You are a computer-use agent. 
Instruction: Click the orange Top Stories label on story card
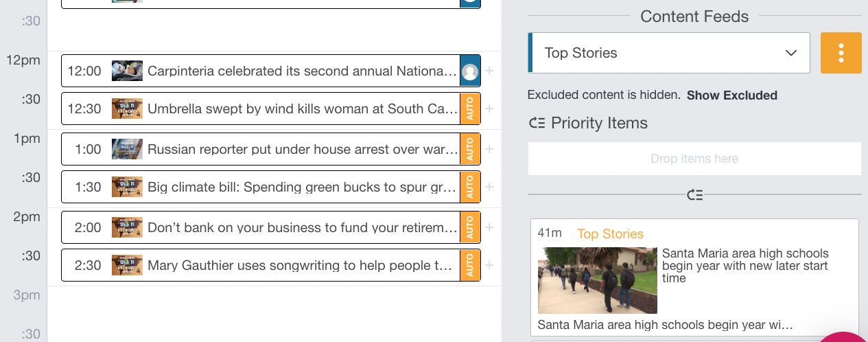pos(610,234)
